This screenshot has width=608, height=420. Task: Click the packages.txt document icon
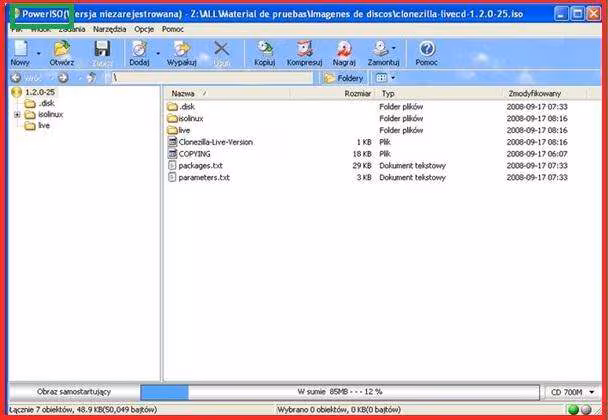(x=173, y=166)
